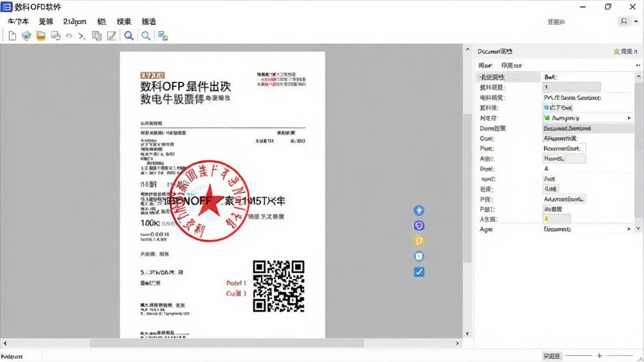Click the dark blue bold magnifier icon

tap(129, 36)
